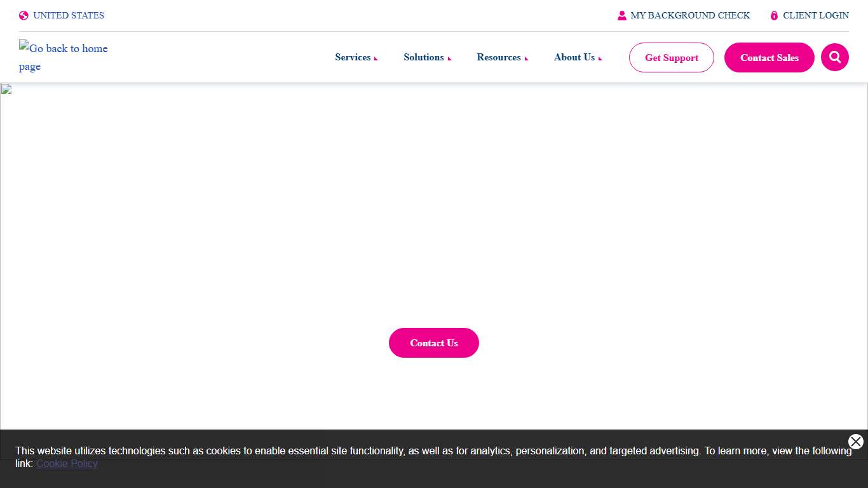Choose the UNITED STATES region link

point(68,15)
